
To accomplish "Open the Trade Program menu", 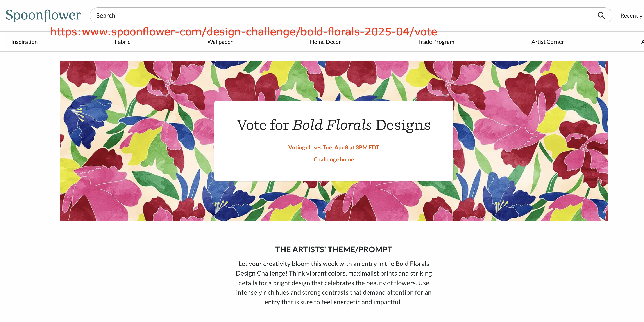I will [x=436, y=42].
